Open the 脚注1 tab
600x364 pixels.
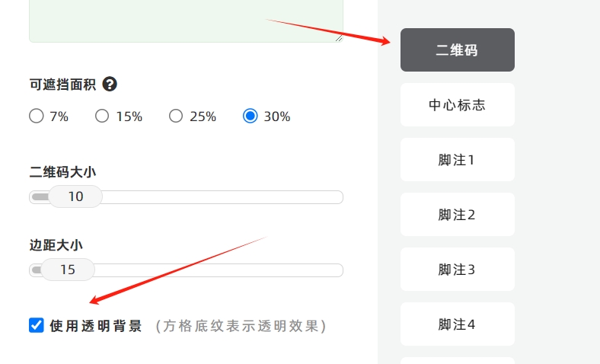[458, 160]
